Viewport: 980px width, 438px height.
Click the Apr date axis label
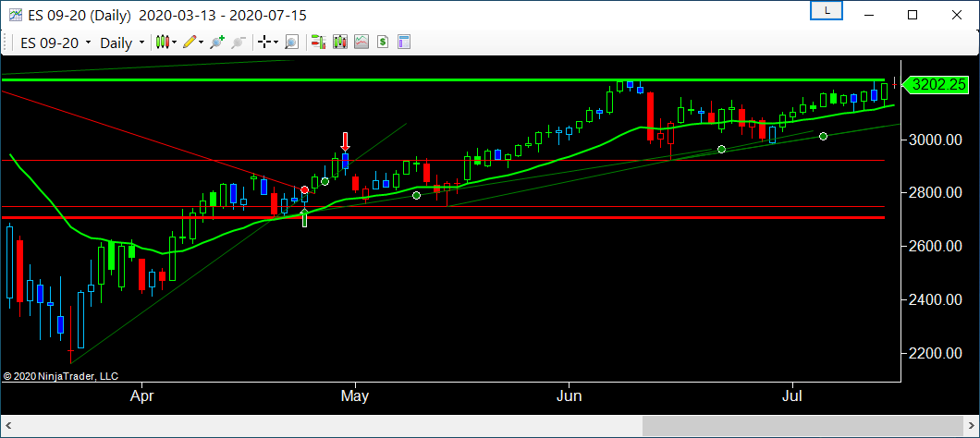point(142,396)
